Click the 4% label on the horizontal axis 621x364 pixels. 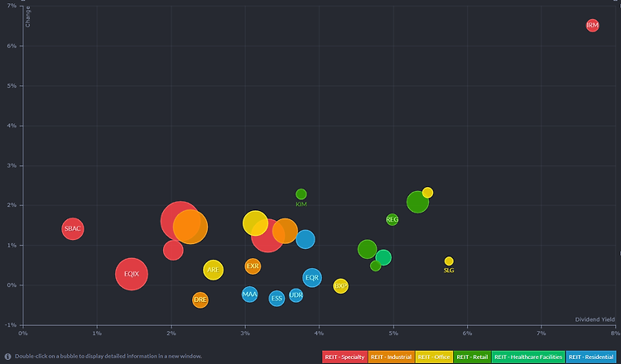[x=319, y=333]
